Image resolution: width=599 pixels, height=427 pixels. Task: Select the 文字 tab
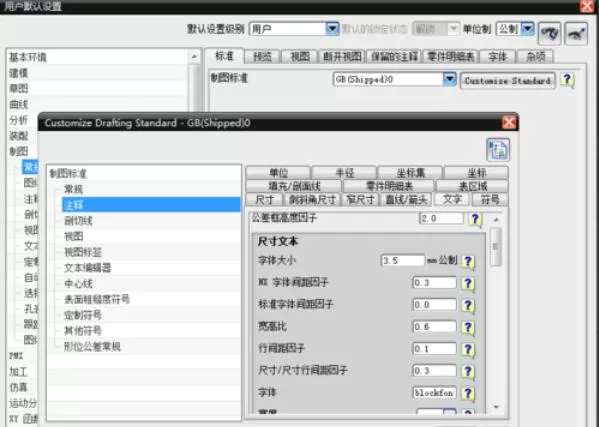tap(452, 199)
